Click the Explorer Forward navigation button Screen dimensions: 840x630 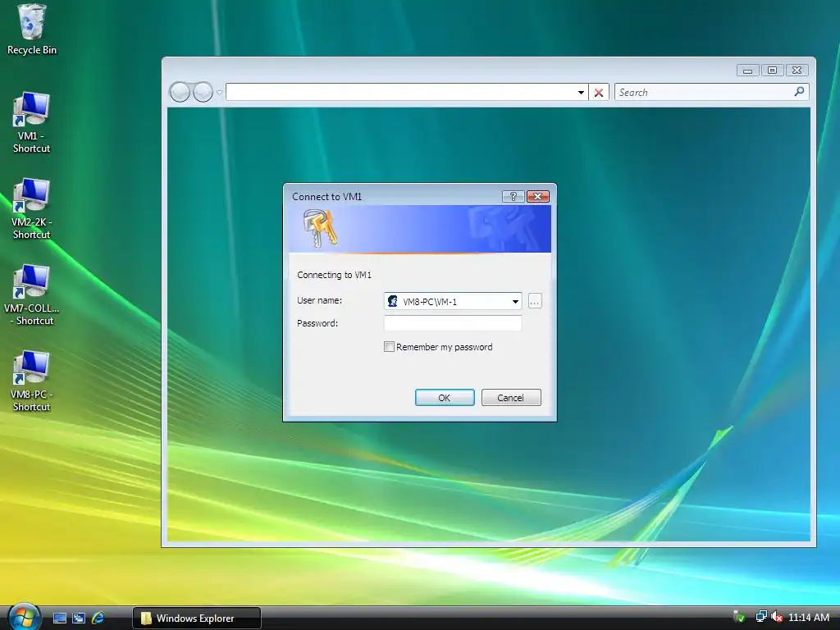click(x=203, y=92)
